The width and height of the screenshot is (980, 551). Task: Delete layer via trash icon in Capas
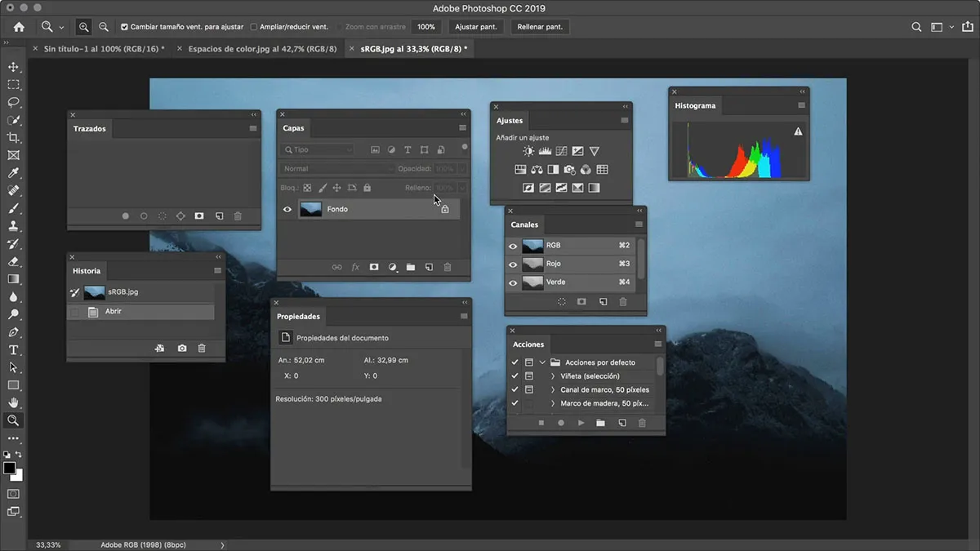448,267
